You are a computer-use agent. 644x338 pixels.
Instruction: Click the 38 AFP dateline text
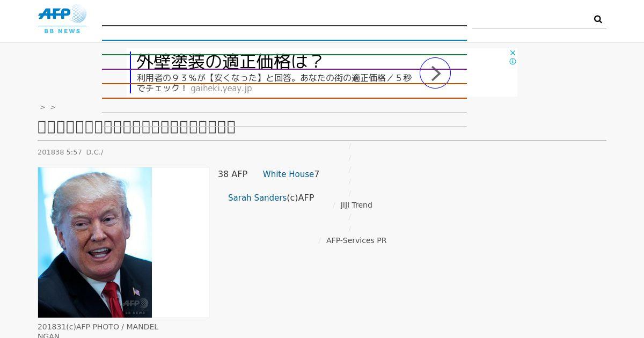coord(232,174)
